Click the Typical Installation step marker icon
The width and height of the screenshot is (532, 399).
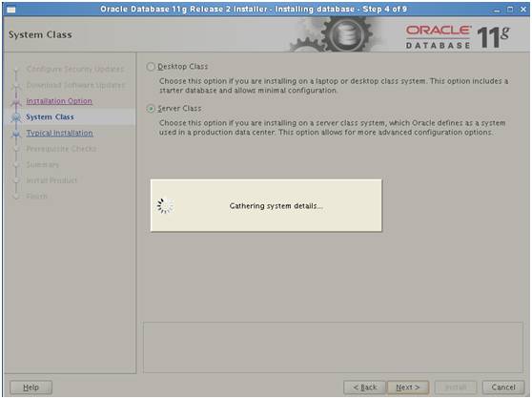[x=15, y=134]
